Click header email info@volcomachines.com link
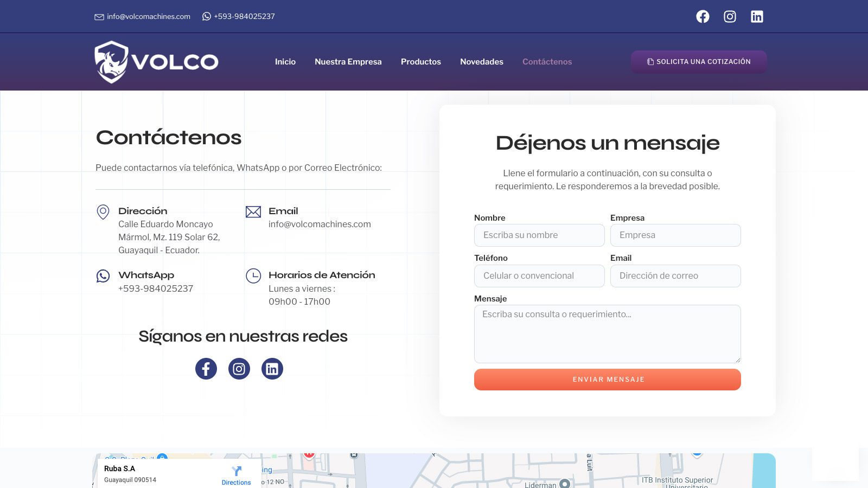 148,17
